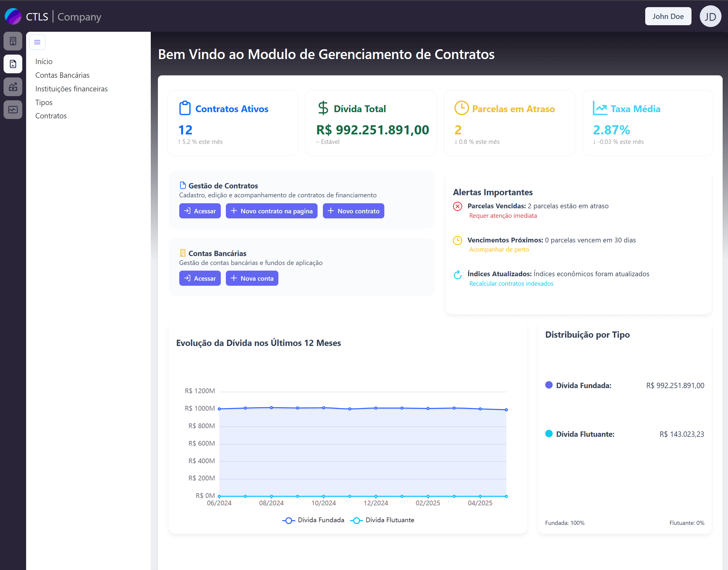This screenshot has height=570, width=728.
Task: Click the Novo contrato na pagina button
Action: [271, 211]
